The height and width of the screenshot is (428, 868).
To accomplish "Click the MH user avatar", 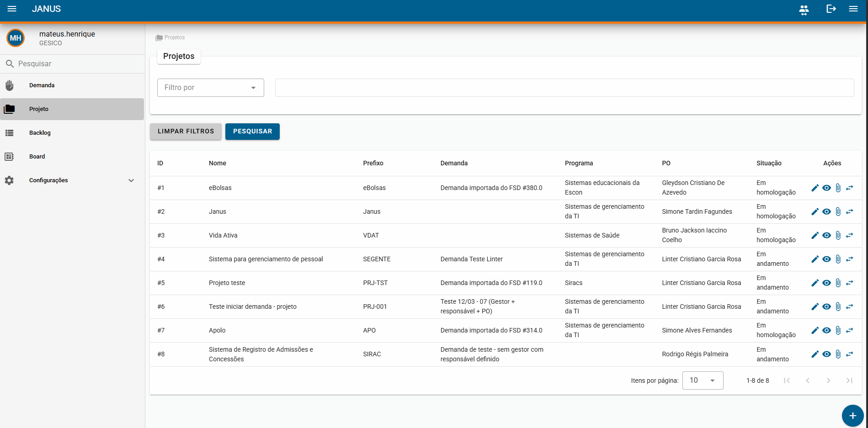I will pos(16,38).
